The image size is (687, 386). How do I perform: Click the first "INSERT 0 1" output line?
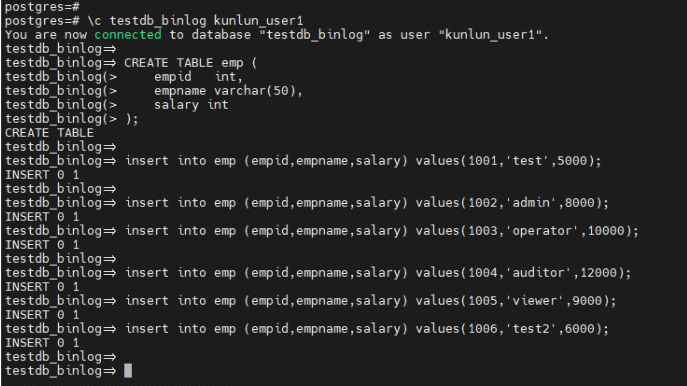(42, 175)
